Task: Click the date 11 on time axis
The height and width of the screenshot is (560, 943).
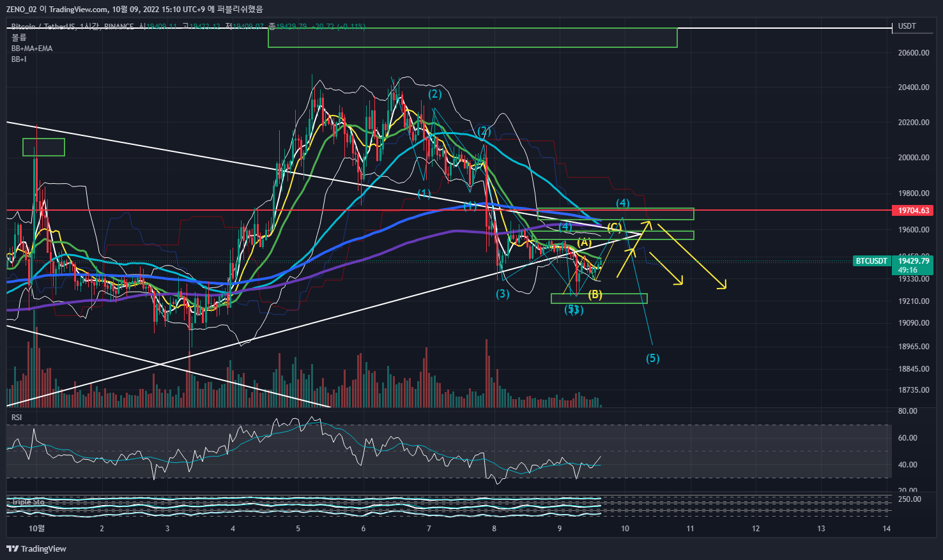Action: pyautogui.click(x=690, y=529)
